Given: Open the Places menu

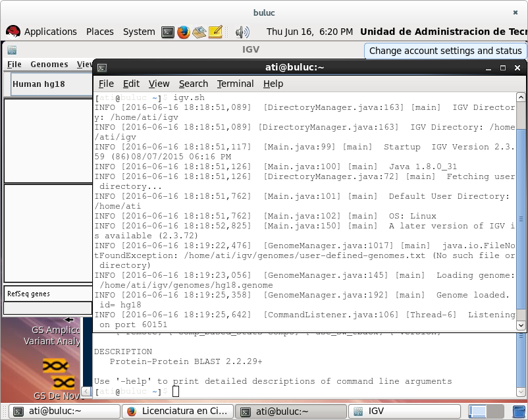Looking at the screenshot, I should [99, 32].
